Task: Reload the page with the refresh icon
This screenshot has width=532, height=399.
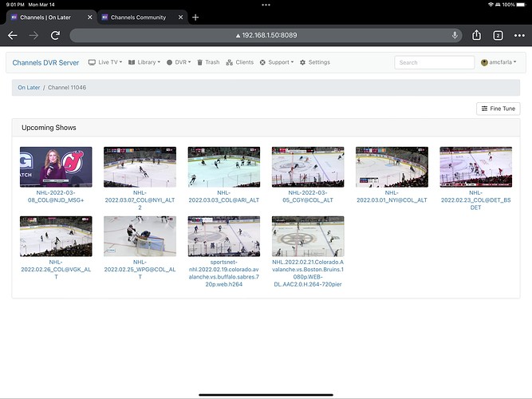Action: (x=55, y=35)
